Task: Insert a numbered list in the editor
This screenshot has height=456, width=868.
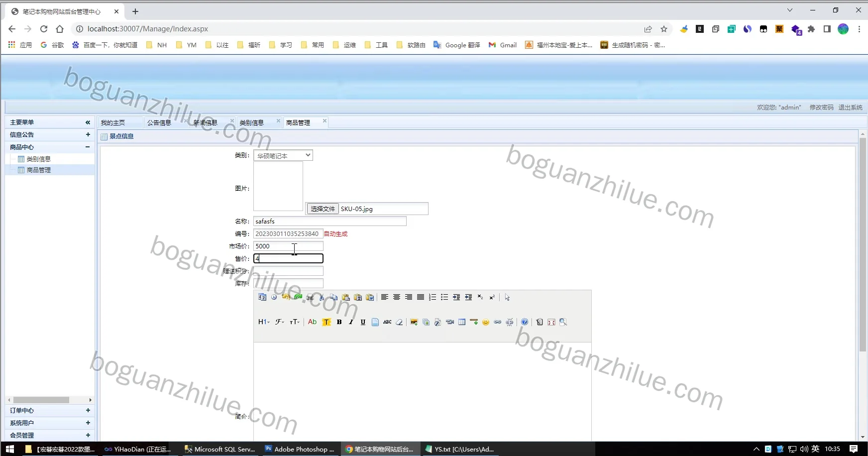Action: click(x=433, y=297)
